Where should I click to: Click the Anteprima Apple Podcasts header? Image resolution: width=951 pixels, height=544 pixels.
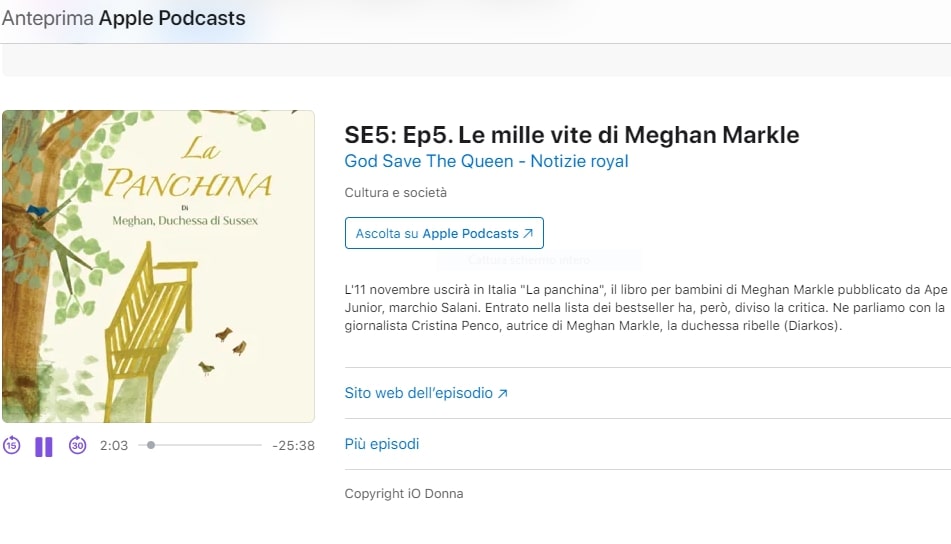[124, 18]
